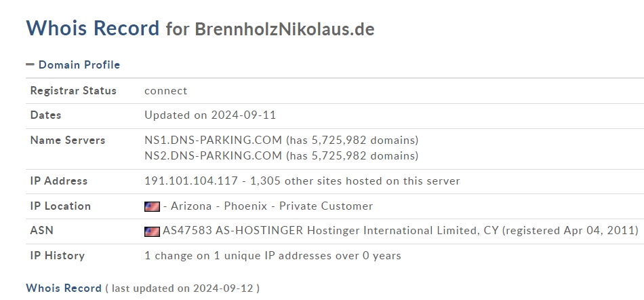Click the AS47583 AS-HOSTINGER ASN text
This screenshot has width=644, height=300.
233,230
